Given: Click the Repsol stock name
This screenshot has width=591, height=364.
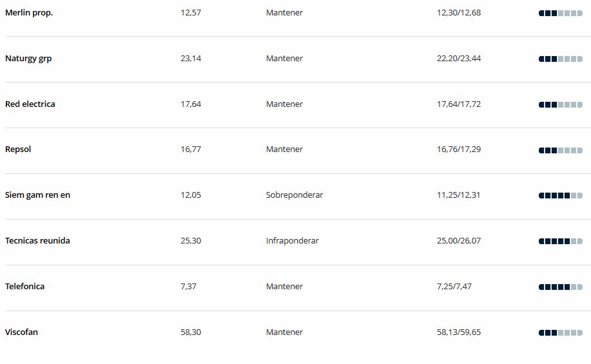Looking at the screenshot, I should [18, 149].
